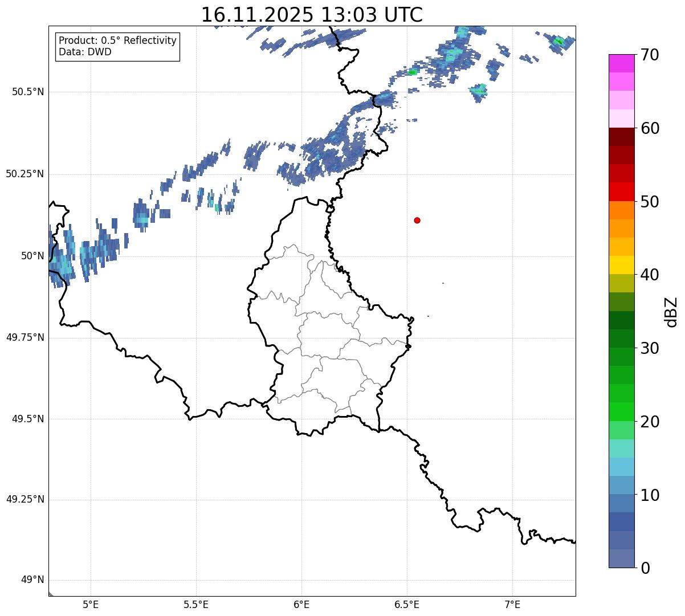Screen dimensions: 685x616
Task: Click the light pink colorbar segment above 60
Action: coord(622,119)
